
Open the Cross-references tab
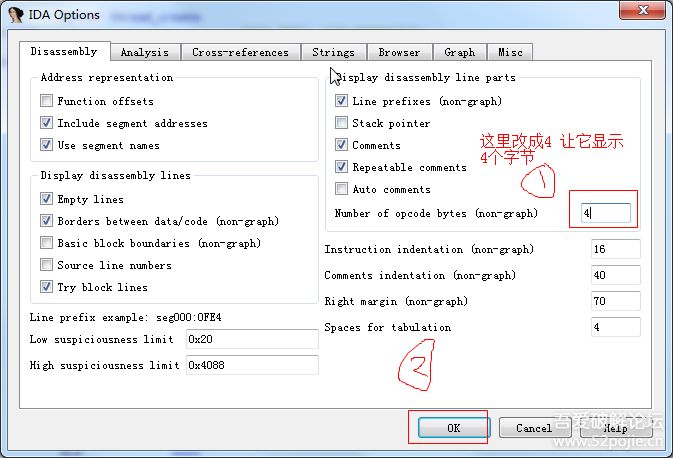coord(240,52)
